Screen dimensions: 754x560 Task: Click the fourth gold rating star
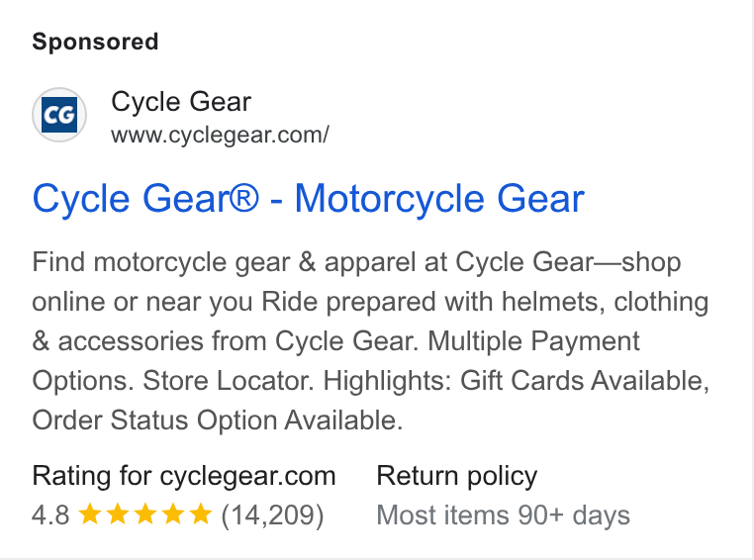(x=173, y=513)
